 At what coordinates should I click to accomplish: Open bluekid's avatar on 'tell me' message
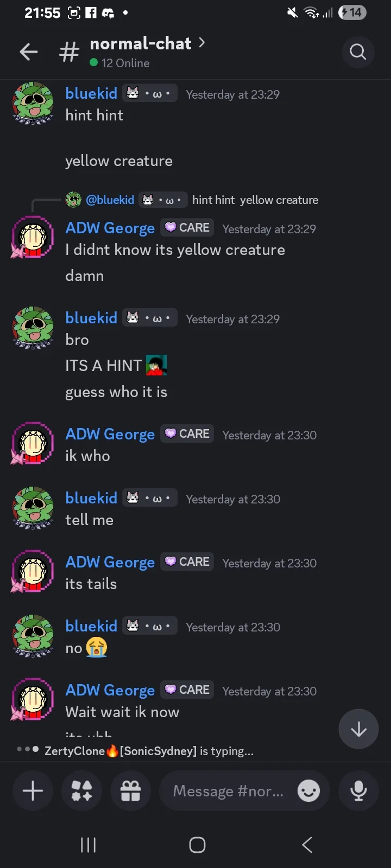33,508
